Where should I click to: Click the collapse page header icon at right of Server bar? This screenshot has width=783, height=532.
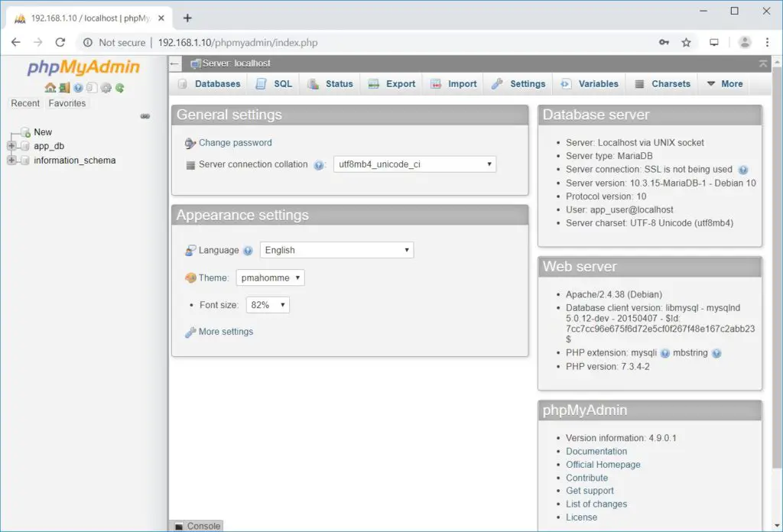pyautogui.click(x=762, y=63)
